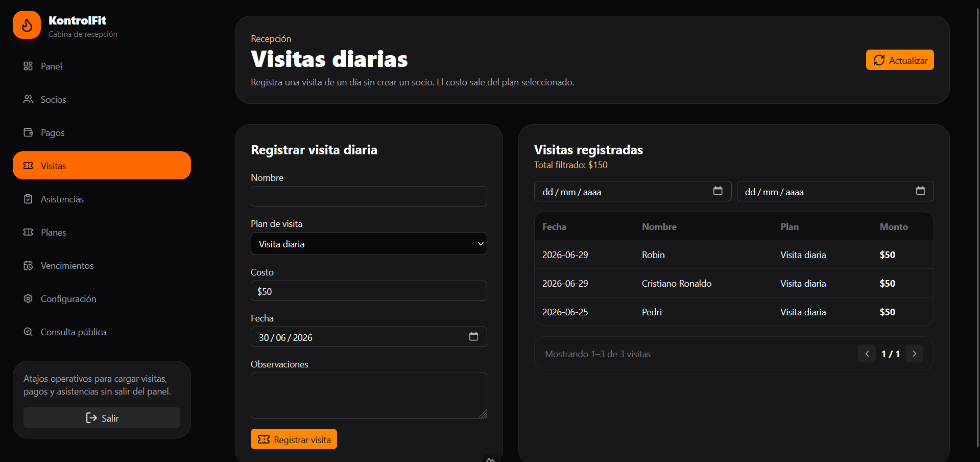Open the Plan de visita dropdown
This screenshot has height=462, width=980.
[369, 244]
